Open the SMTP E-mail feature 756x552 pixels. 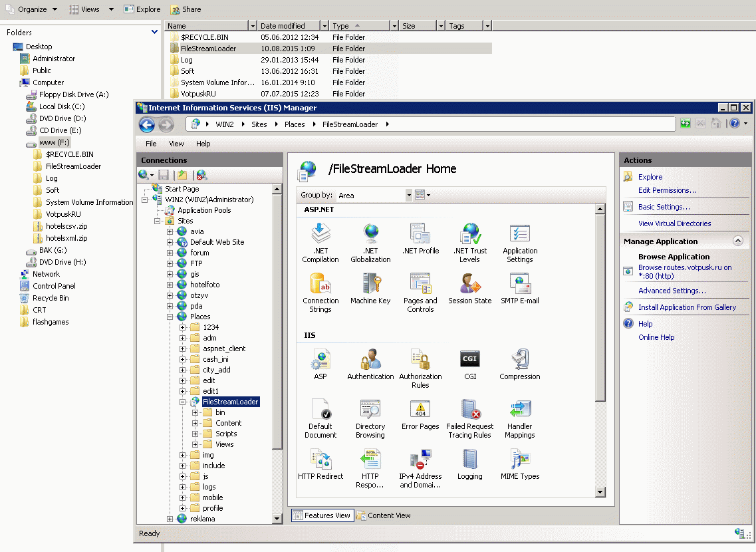[520, 288]
